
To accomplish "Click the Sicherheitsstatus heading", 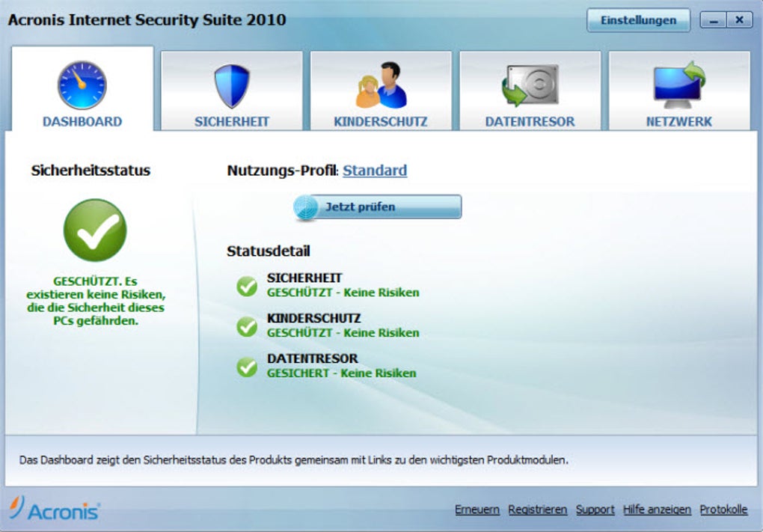I will click(x=91, y=171).
